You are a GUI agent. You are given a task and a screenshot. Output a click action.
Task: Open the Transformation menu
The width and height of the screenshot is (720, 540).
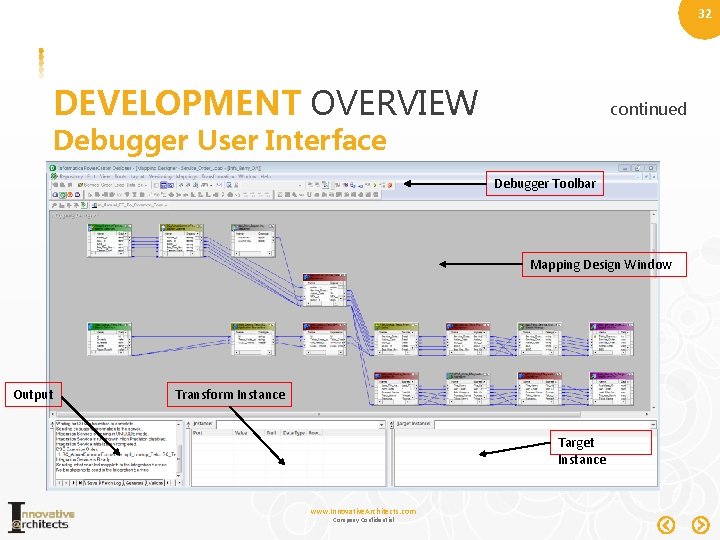click(218, 176)
